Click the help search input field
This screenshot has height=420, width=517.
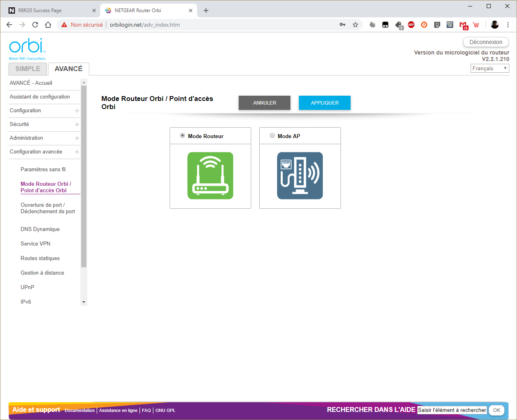[x=452, y=410]
